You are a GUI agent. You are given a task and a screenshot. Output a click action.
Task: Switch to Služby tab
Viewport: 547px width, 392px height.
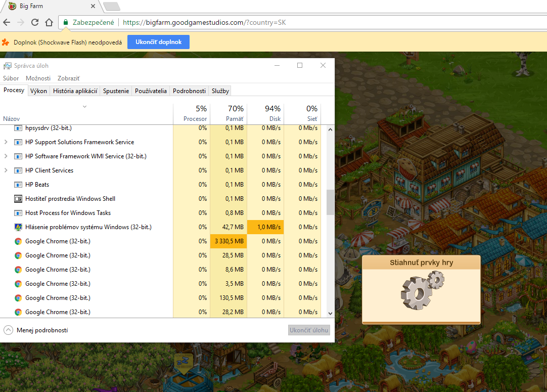220,91
